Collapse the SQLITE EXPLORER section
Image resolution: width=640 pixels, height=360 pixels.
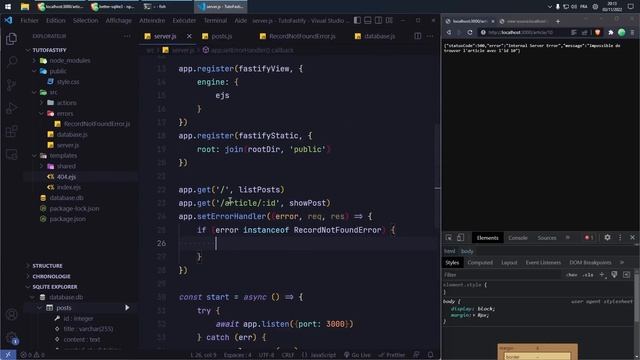click(x=55, y=287)
